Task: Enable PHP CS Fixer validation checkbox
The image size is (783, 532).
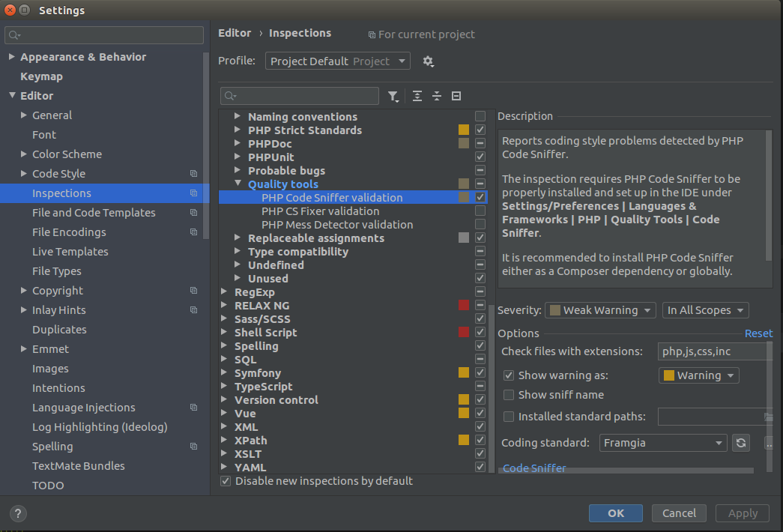Action: coord(480,211)
